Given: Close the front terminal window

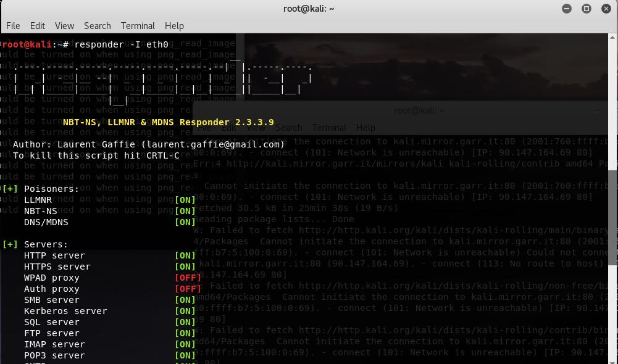Looking at the screenshot, I should coord(606,9).
